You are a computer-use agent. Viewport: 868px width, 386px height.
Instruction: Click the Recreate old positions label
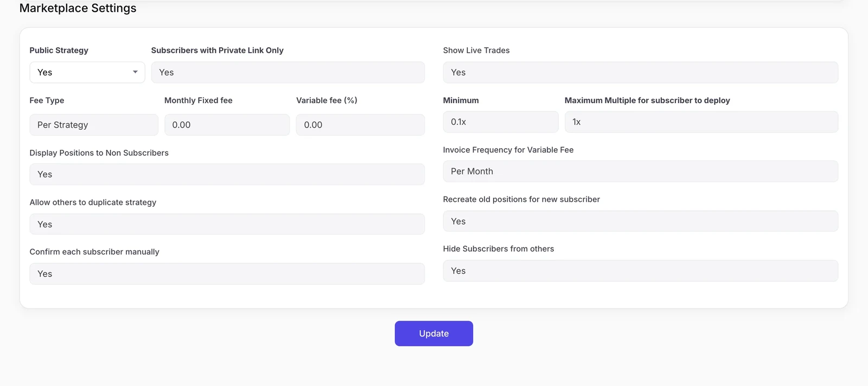point(521,199)
